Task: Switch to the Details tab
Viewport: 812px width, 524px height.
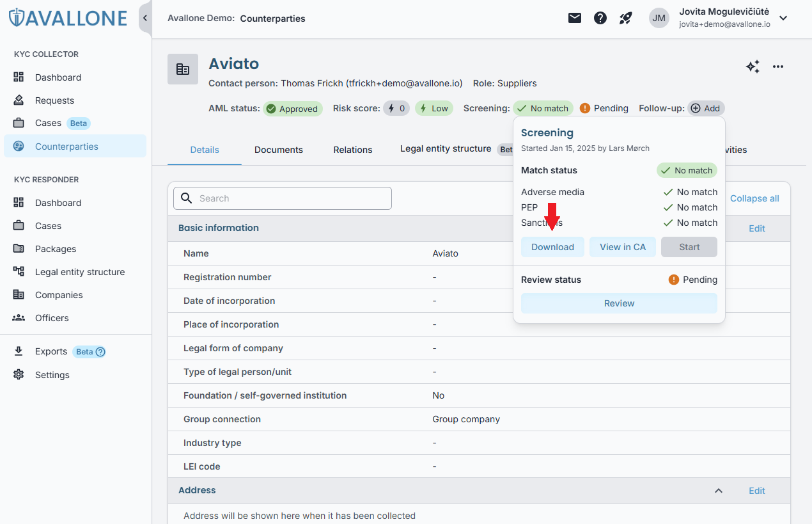Action: pyautogui.click(x=205, y=150)
